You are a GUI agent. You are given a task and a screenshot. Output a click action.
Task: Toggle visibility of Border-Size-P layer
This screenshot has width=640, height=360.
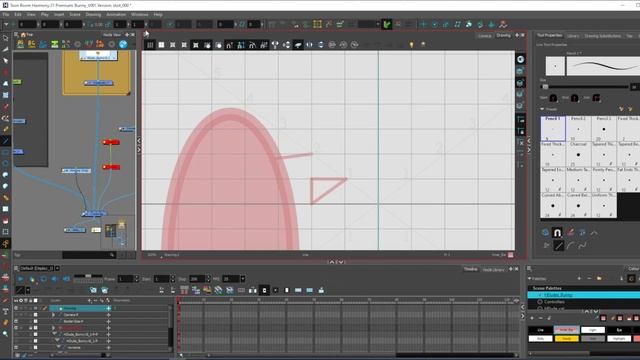(x=16, y=321)
